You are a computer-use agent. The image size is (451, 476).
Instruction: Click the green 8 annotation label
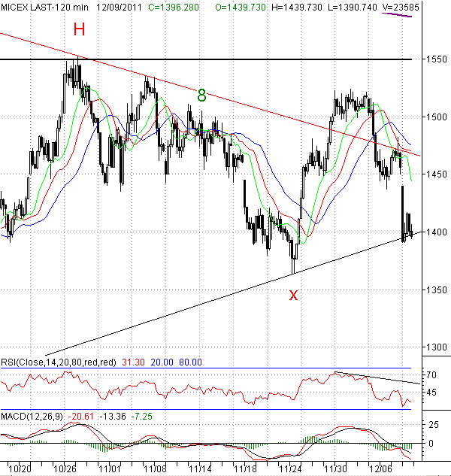tap(201, 96)
